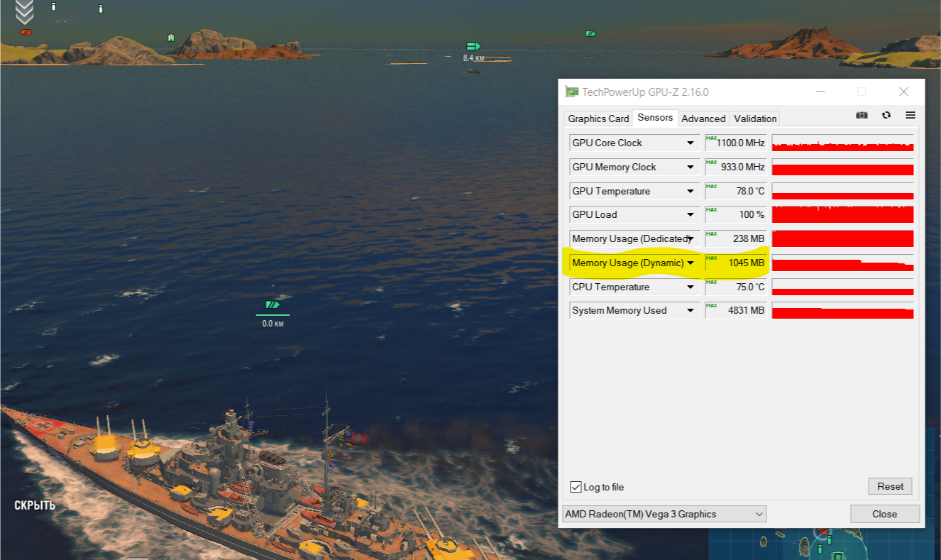Click the GPU-Z refresh icon

point(886,115)
